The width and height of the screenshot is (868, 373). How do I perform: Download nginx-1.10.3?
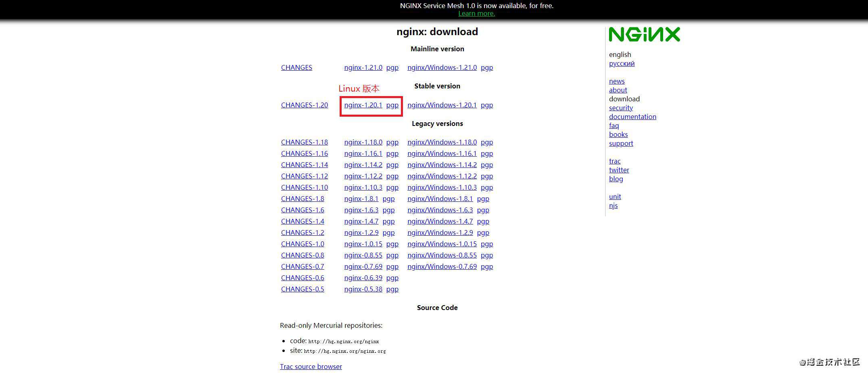point(363,187)
